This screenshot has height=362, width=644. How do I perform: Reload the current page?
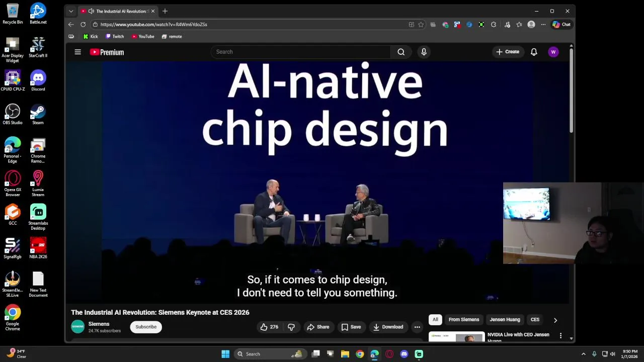tap(83, 24)
